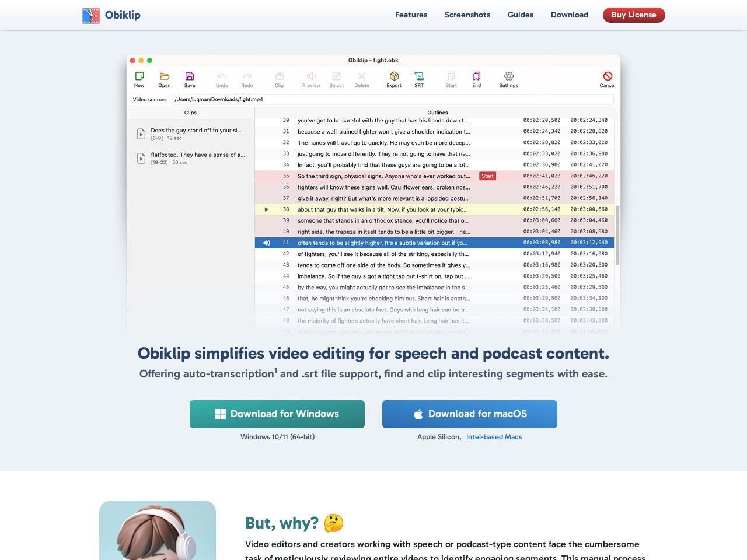Screen dimensions: 747x560
Task: Select row 'just going to move differently'
Action: [x=434, y=154]
